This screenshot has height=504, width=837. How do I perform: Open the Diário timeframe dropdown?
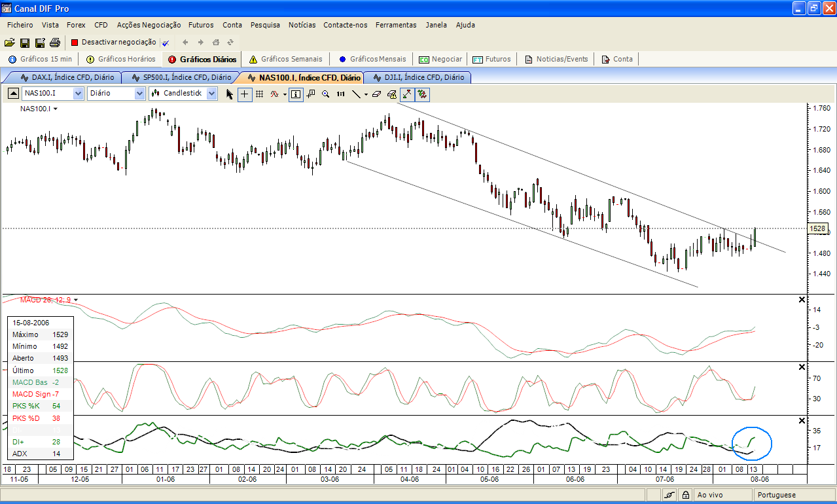139,94
